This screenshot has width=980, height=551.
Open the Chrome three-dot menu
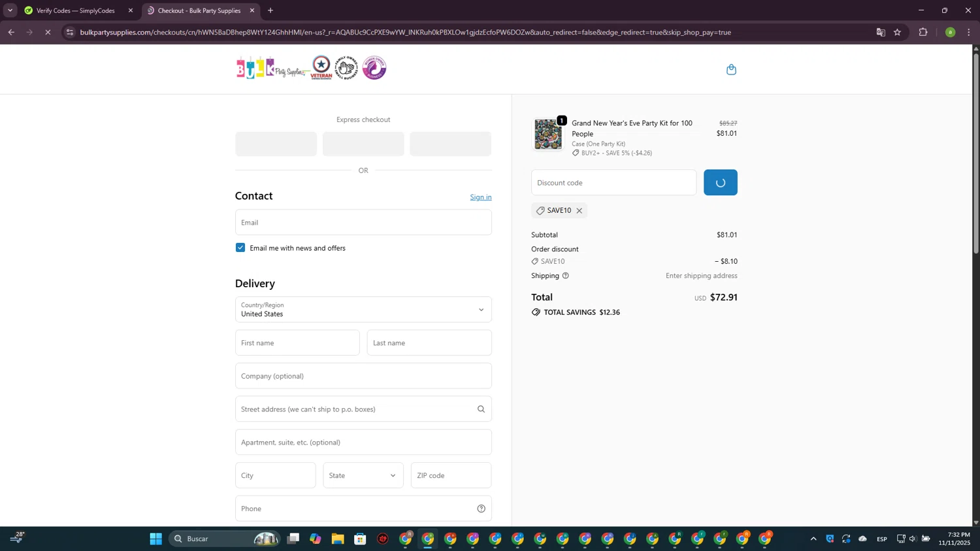click(969, 32)
